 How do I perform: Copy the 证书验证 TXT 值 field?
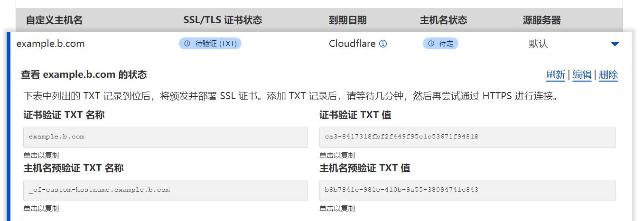(467, 137)
